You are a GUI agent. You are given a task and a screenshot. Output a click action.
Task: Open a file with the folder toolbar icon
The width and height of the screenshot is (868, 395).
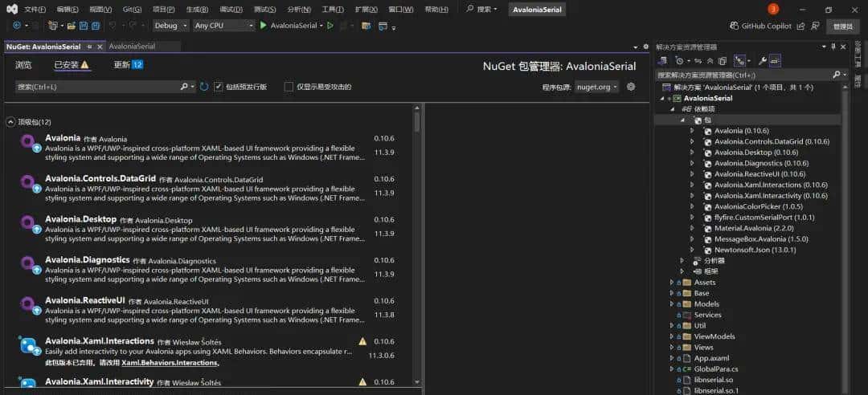(x=72, y=26)
